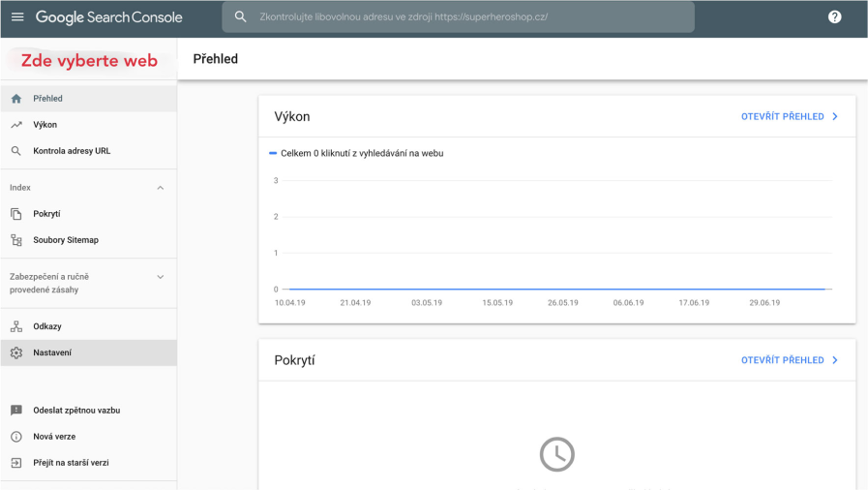
Task: Open the help question mark icon
Action: pyautogui.click(x=834, y=16)
